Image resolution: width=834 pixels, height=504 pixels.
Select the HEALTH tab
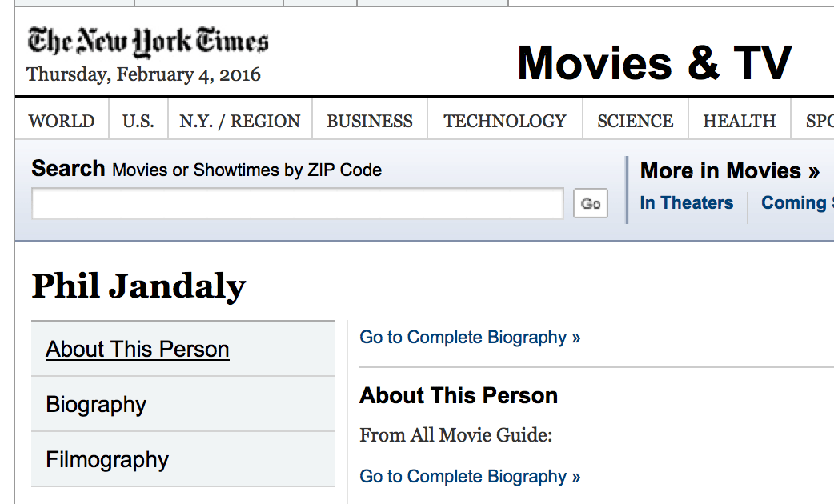click(x=739, y=120)
